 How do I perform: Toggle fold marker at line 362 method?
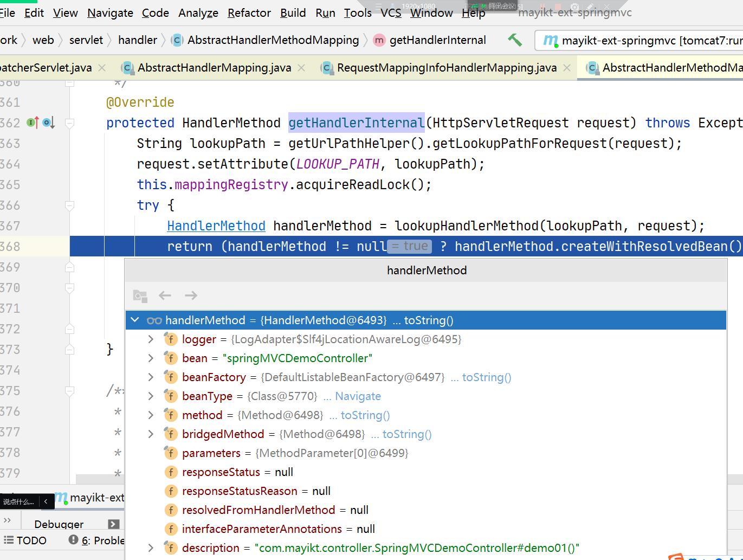pyautogui.click(x=69, y=123)
